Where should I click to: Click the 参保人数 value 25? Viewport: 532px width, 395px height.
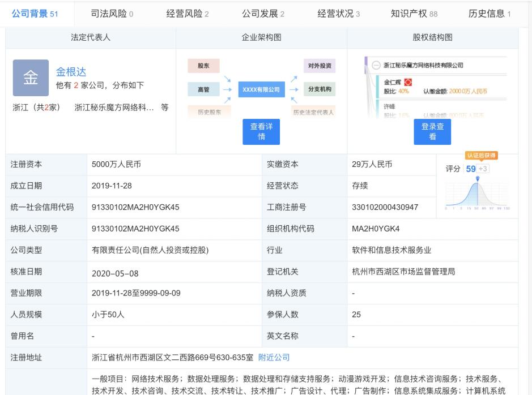click(356, 315)
